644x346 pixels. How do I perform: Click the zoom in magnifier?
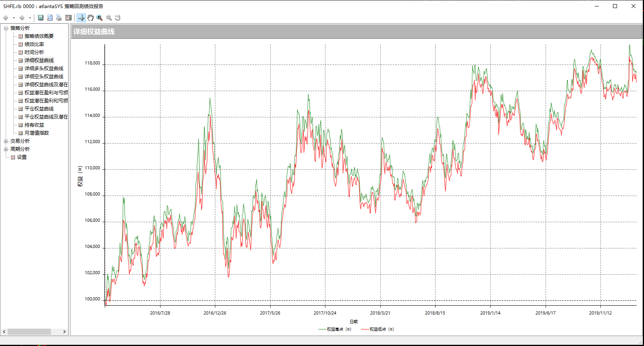[x=100, y=18]
